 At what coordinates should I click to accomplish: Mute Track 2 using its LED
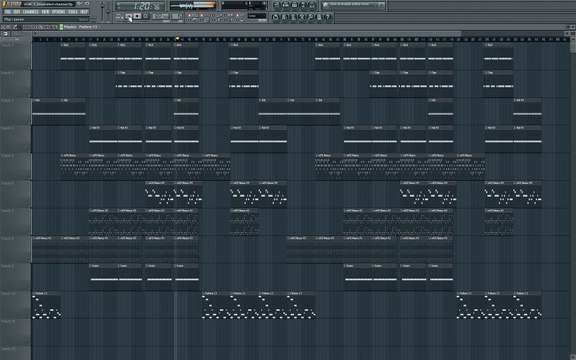(x=29, y=95)
